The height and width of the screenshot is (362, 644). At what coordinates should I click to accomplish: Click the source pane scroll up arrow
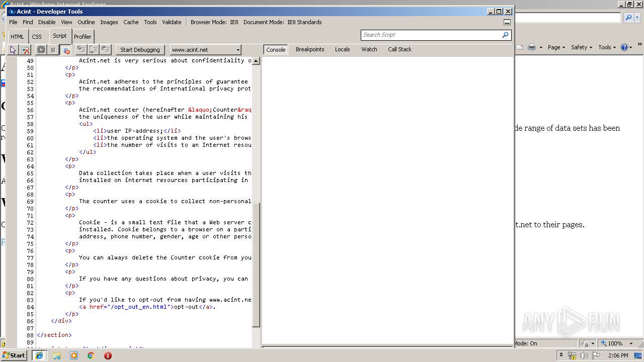click(x=256, y=61)
